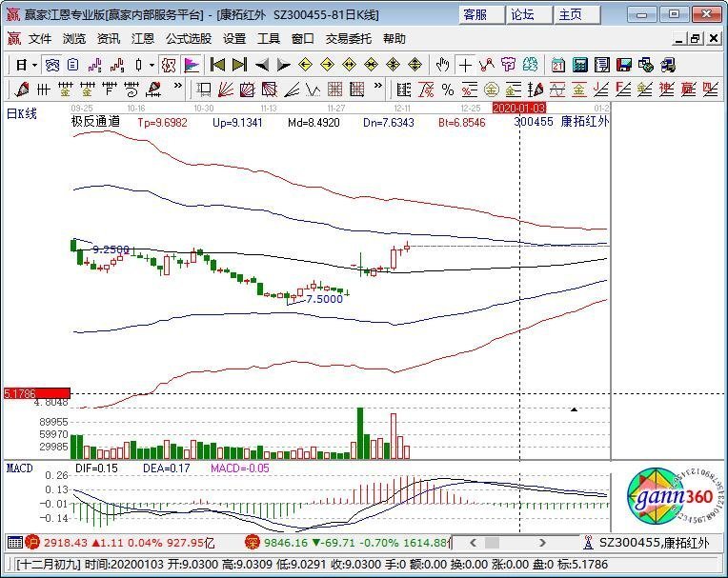Click the Shenzhen index 9846.16 readout
The image size is (728, 578).
pos(286,542)
